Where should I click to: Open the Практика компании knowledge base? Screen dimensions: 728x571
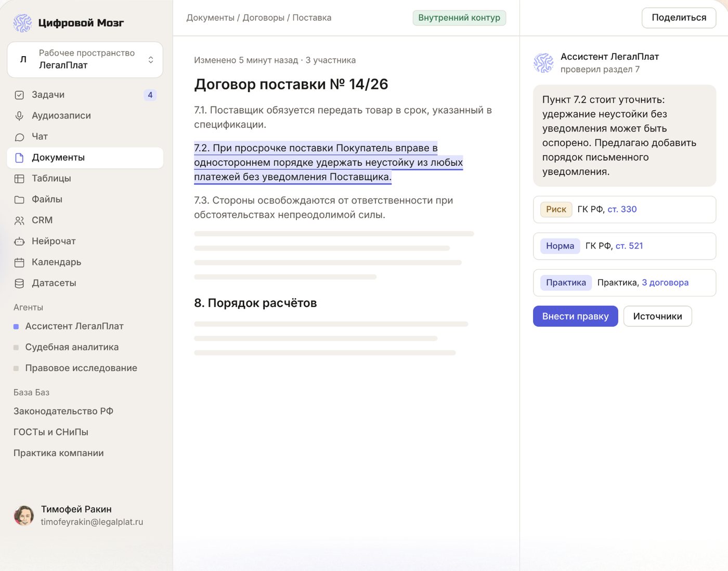point(59,453)
